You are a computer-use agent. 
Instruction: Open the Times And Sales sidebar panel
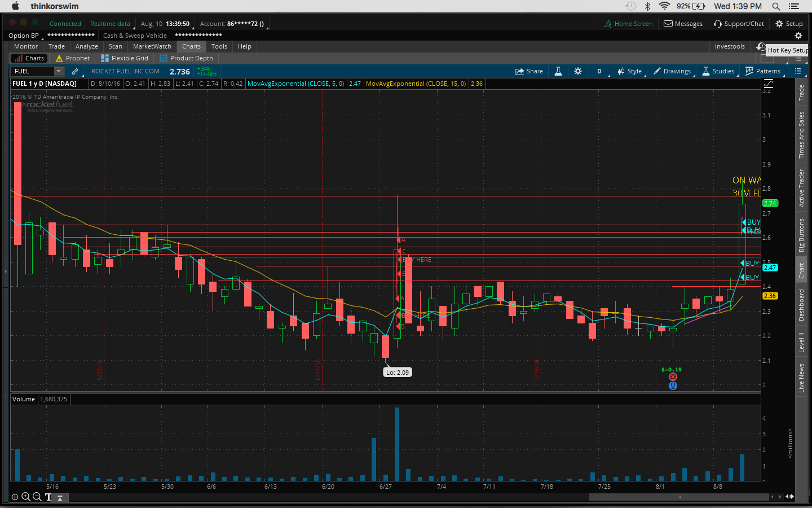click(801, 135)
